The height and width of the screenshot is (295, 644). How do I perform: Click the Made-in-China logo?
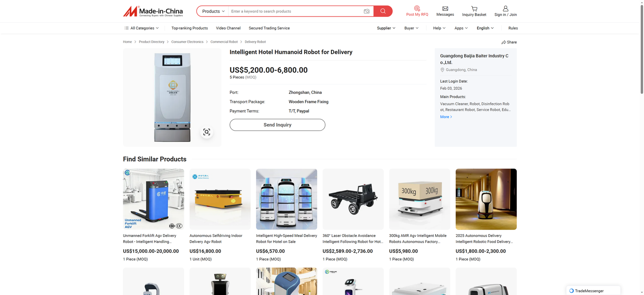tap(153, 11)
